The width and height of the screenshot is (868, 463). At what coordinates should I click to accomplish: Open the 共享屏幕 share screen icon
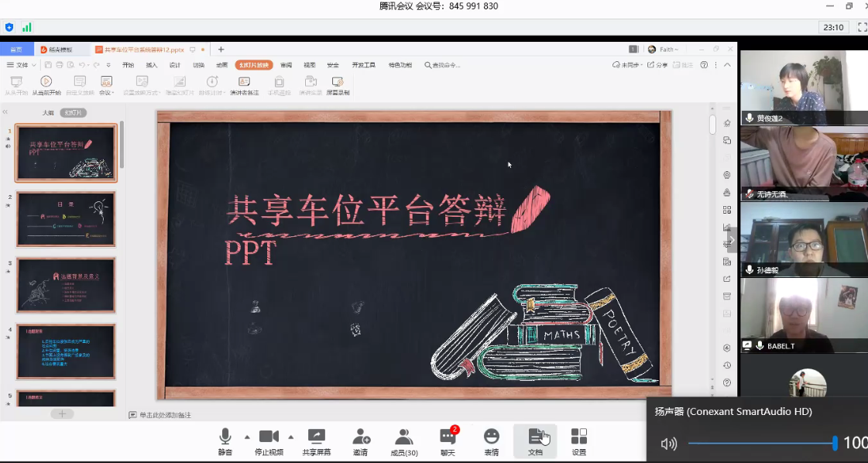click(x=316, y=441)
